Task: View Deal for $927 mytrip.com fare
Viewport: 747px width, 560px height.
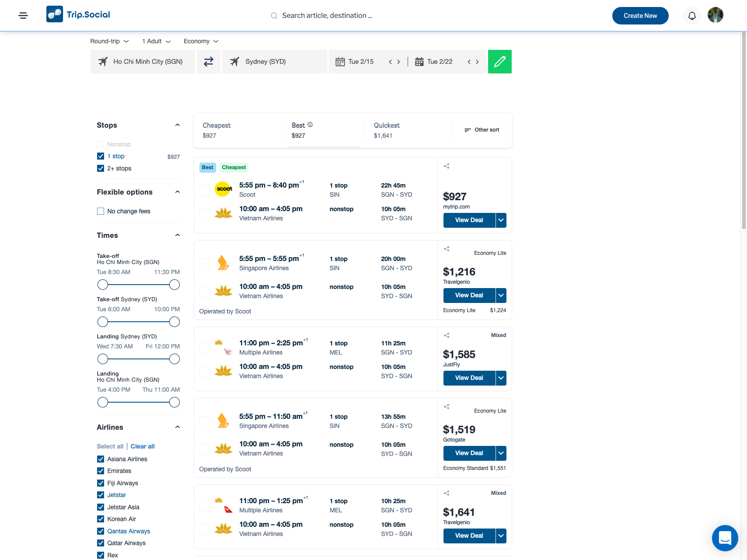Action: tap(469, 220)
